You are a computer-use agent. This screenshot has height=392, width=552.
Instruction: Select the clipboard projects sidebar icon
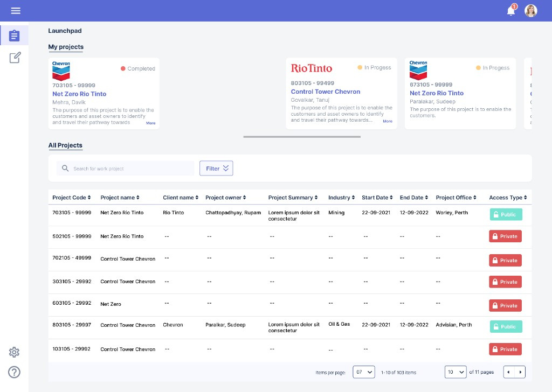(x=15, y=36)
